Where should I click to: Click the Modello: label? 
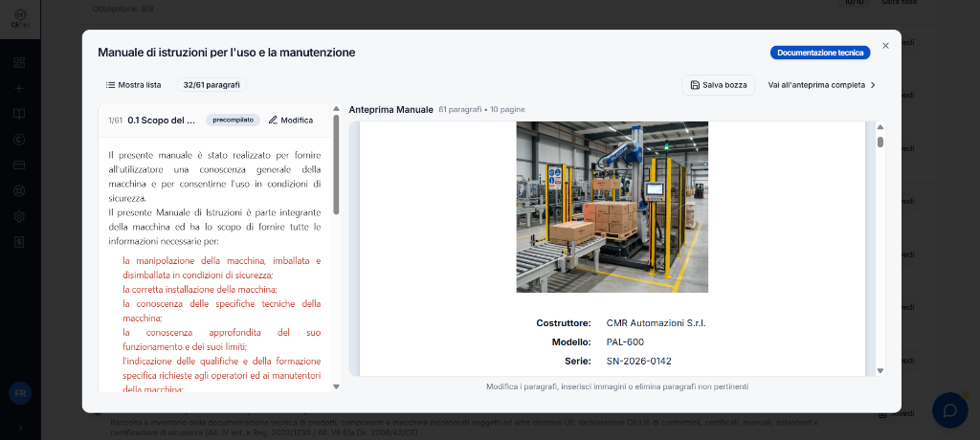[x=571, y=341]
